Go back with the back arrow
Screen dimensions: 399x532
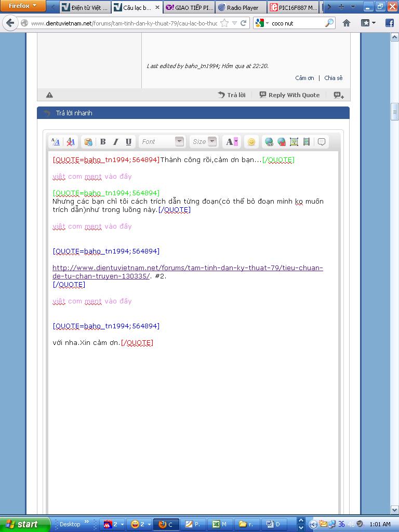pyautogui.click(x=10, y=23)
